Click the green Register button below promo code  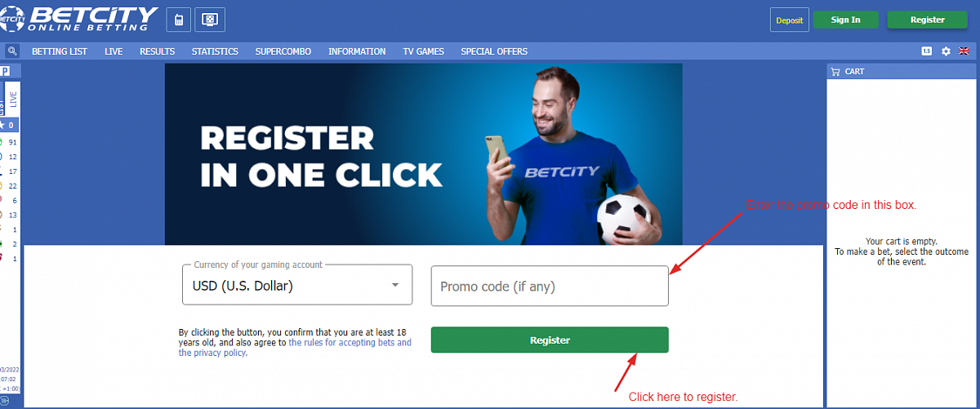click(x=550, y=340)
